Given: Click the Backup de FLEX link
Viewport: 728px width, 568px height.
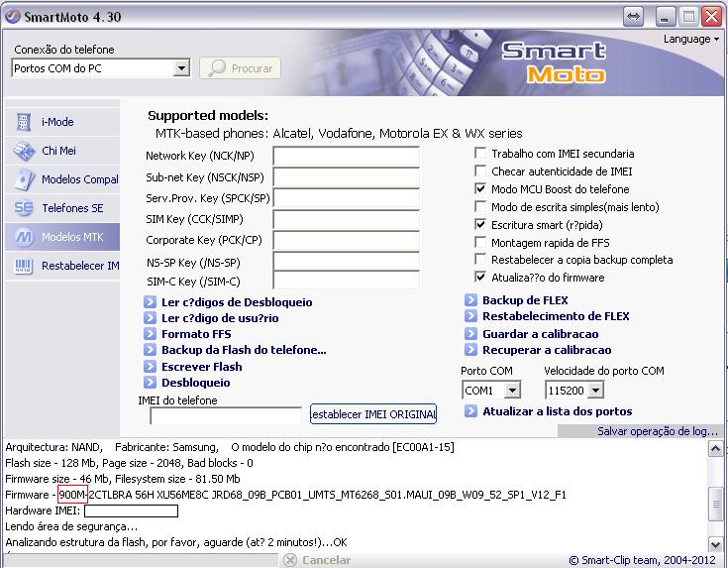Looking at the screenshot, I should pos(525,299).
